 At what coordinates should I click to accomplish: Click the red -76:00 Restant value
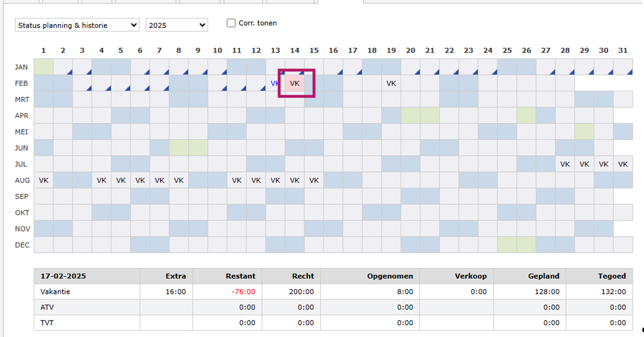244,291
